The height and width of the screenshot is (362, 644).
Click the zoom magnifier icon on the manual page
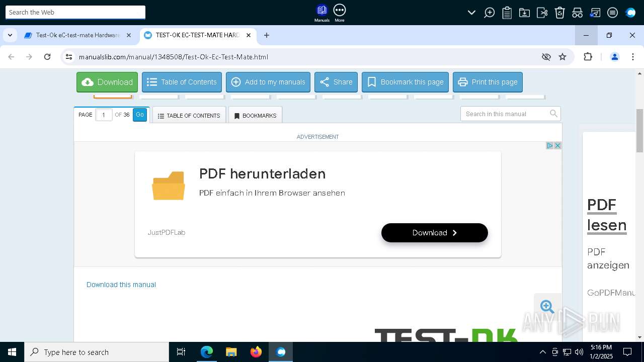547,307
